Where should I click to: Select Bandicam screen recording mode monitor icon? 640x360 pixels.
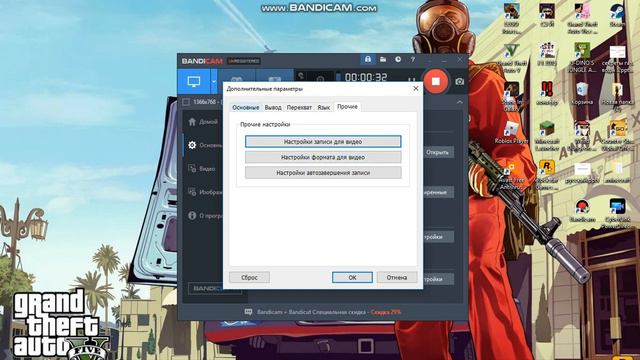pyautogui.click(x=193, y=81)
